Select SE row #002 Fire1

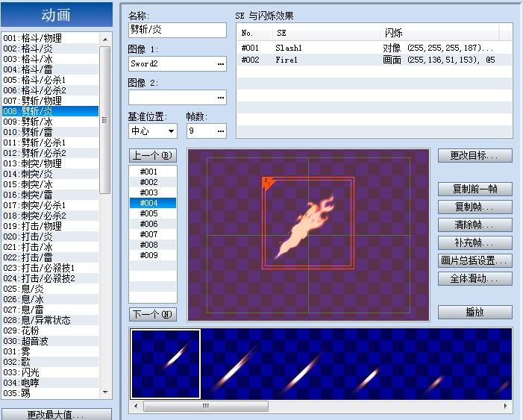pyautogui.click(x=375, y=60)
